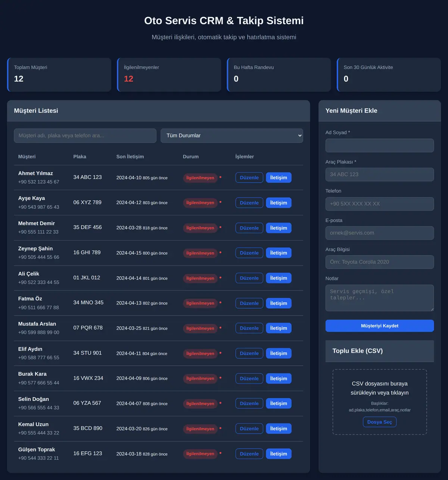Image resolution: width=448 pixels, height=480 pixels.
Task: Click date 2024-04-14 in Ali Çelik row
Action: coord(129,278)
